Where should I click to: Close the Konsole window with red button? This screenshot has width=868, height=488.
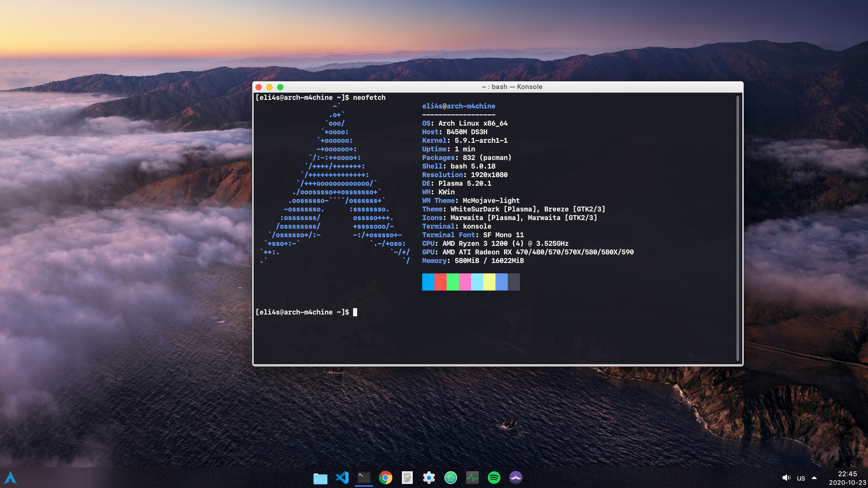tap(259, 87)
